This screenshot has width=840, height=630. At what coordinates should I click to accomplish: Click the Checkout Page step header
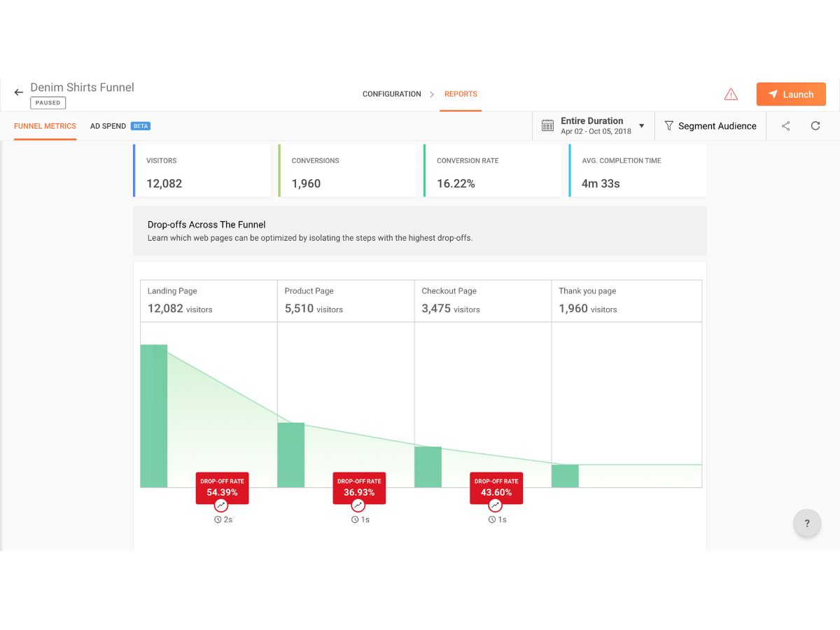(x=483, y=301)
